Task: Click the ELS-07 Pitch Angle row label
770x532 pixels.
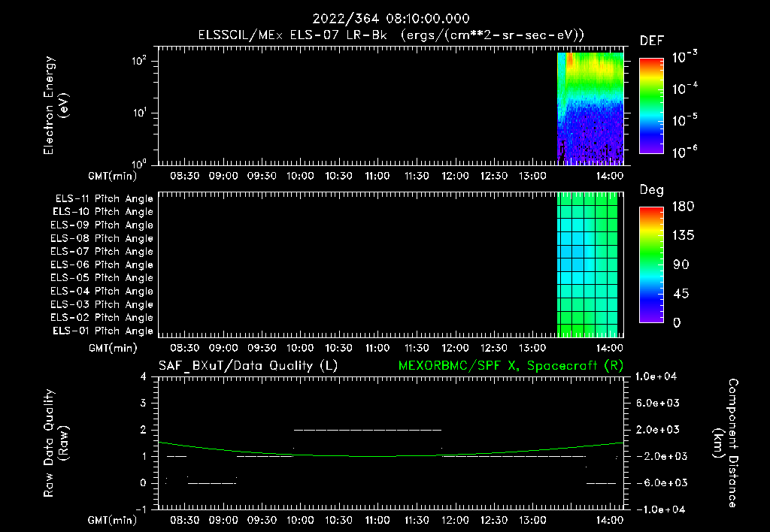Action: 102,252
